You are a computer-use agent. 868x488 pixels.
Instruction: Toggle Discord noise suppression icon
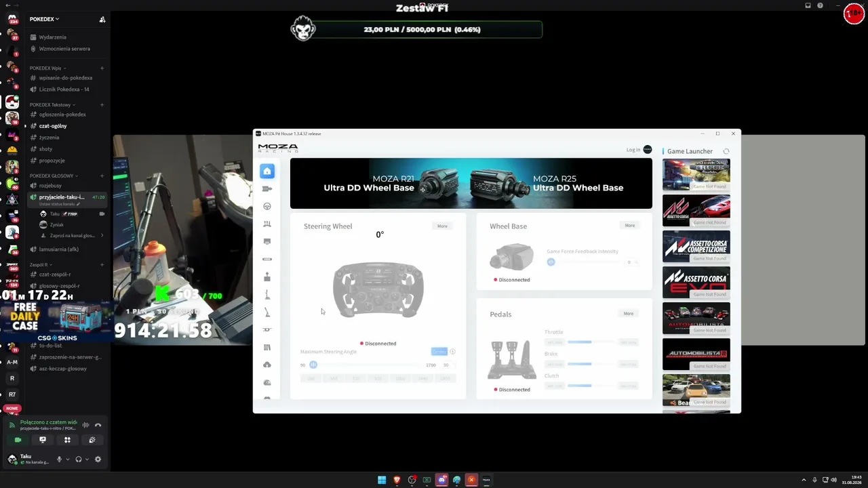[x=85, y=425]
